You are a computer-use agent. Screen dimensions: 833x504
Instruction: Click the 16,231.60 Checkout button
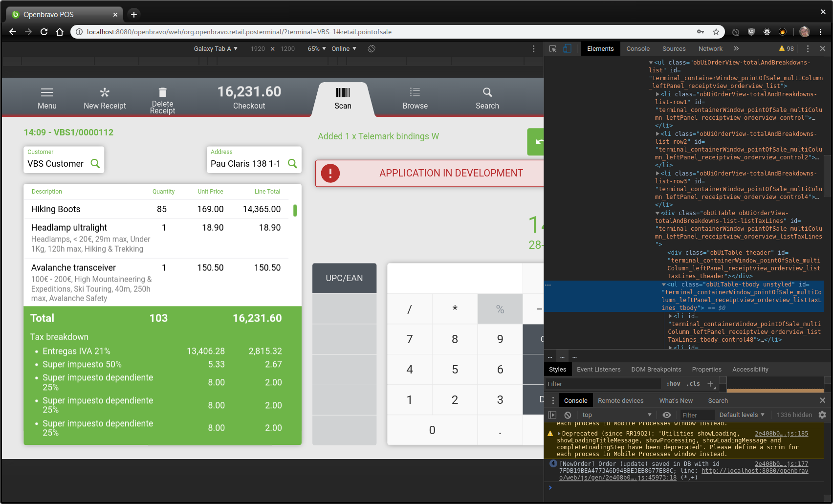(249, 97)
